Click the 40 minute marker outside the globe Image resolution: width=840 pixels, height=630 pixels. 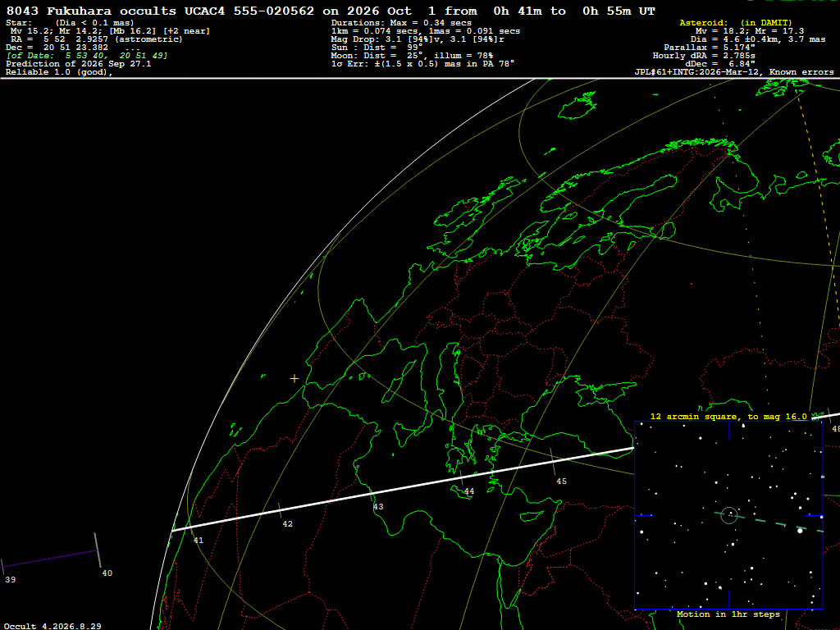pos(98,550)
